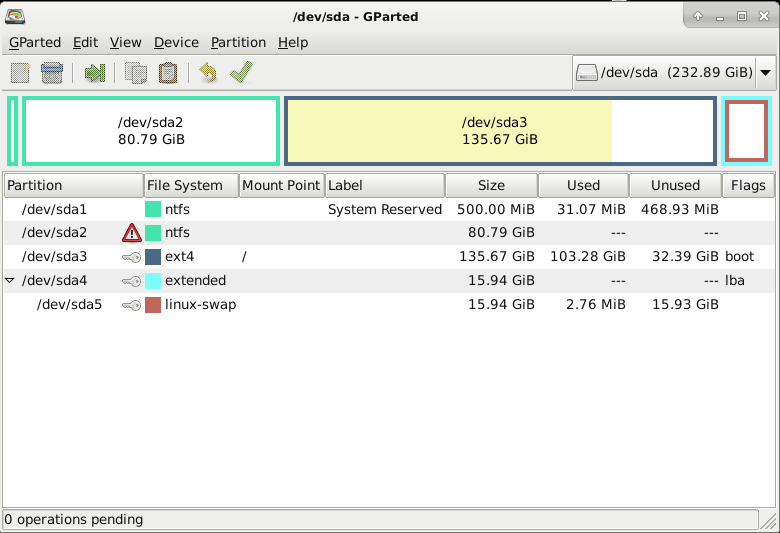Select /dev/sda3 block in disk map
The height and width of the screenshot is (533, 780).
[x=500, y=131]
